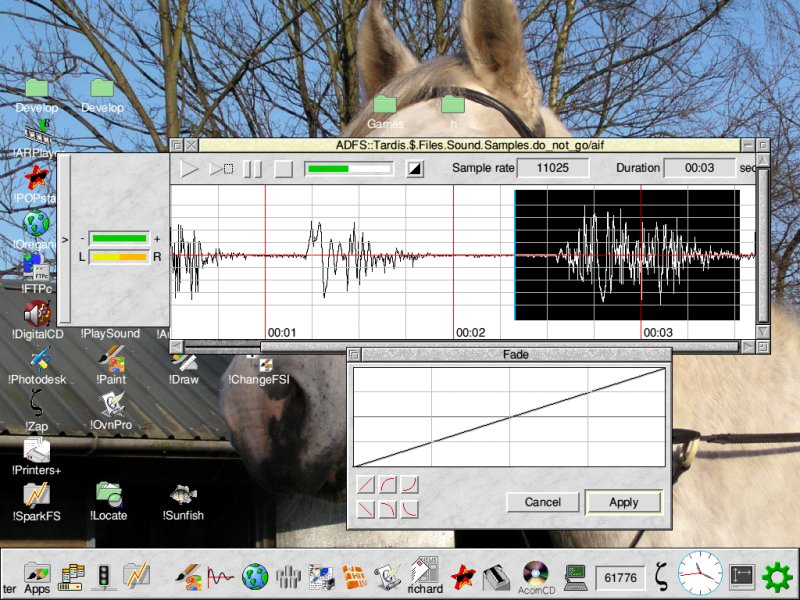800x600 pixels.
Task: Click the > arrow on the side panel
Action: (65, 239)
